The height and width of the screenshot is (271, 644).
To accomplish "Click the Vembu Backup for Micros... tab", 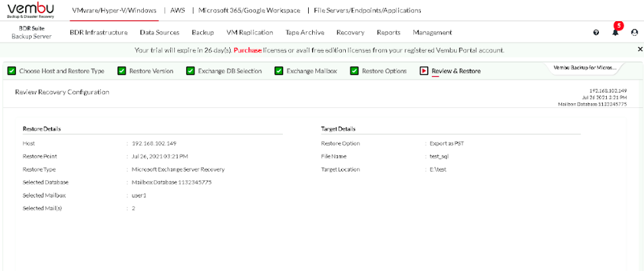I will (585, 68).
